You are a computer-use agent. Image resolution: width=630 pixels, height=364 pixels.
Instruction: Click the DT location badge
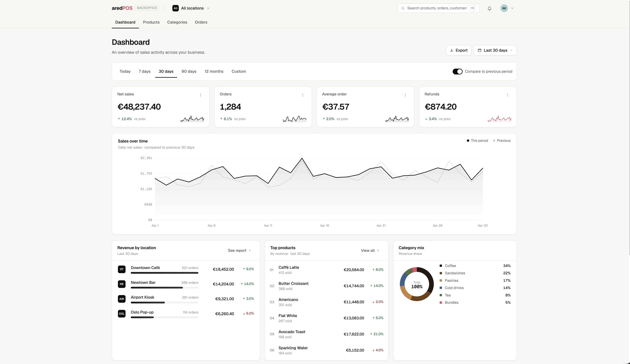click(121, 269)
